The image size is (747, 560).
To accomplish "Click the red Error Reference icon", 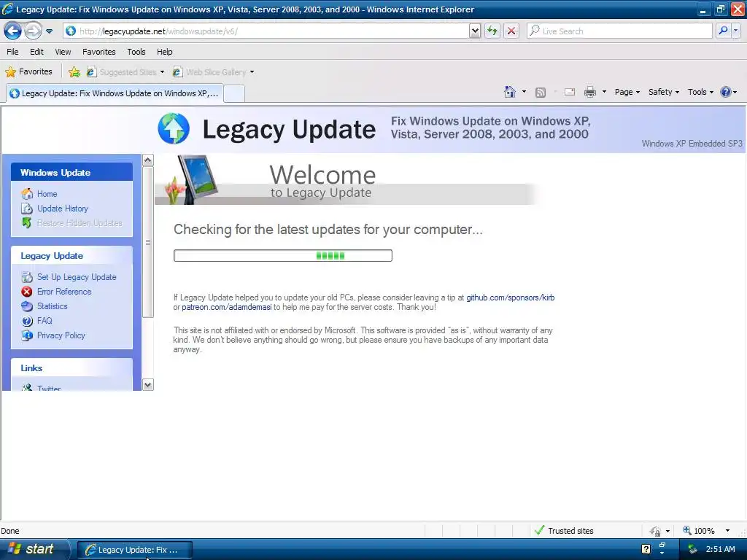I will point(27,292).
